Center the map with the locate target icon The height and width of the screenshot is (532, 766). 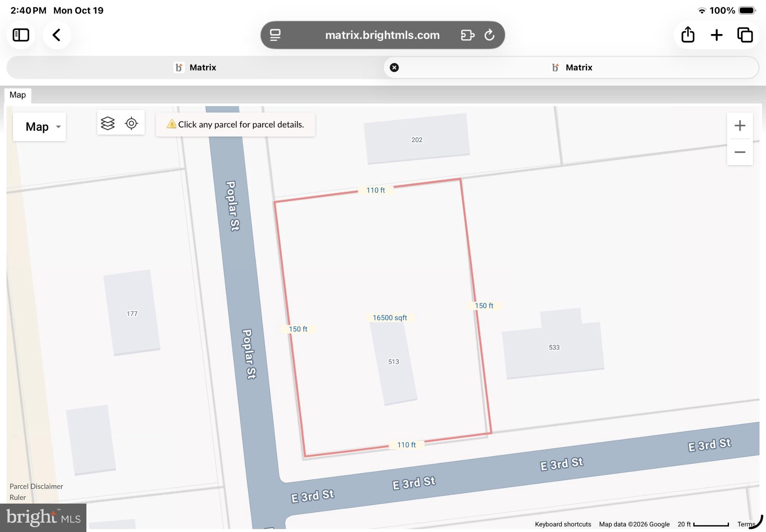(131, 123)
